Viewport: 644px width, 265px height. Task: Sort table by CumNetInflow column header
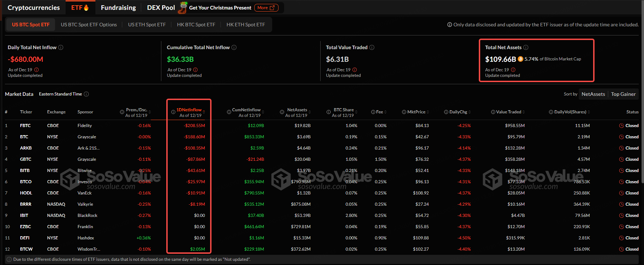click(x=246, y=110)
